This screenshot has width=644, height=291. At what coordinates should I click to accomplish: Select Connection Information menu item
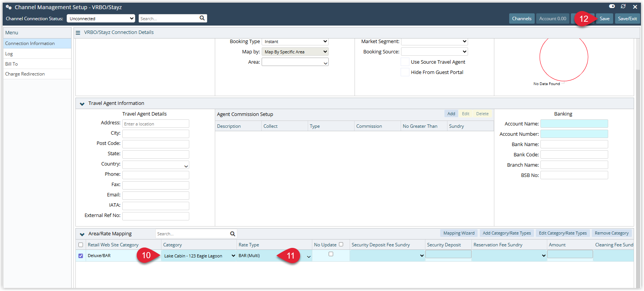tap(37, 43)
